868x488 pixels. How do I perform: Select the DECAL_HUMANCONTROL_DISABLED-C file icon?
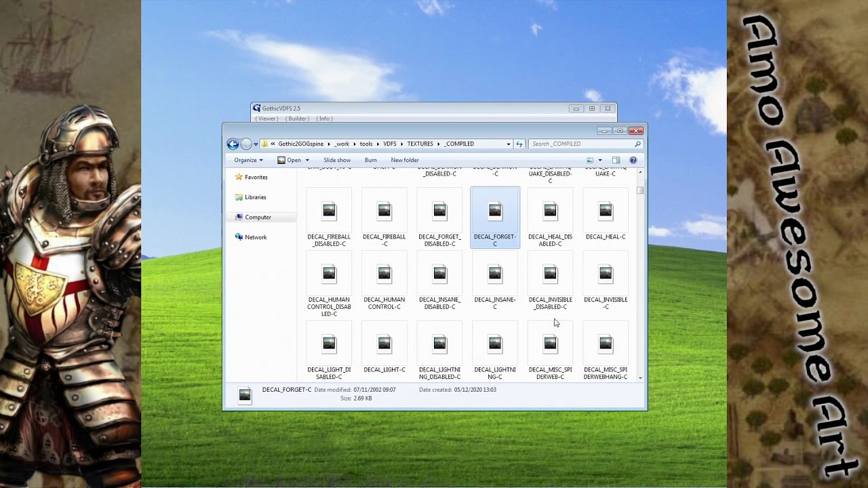tap(329, 274)
